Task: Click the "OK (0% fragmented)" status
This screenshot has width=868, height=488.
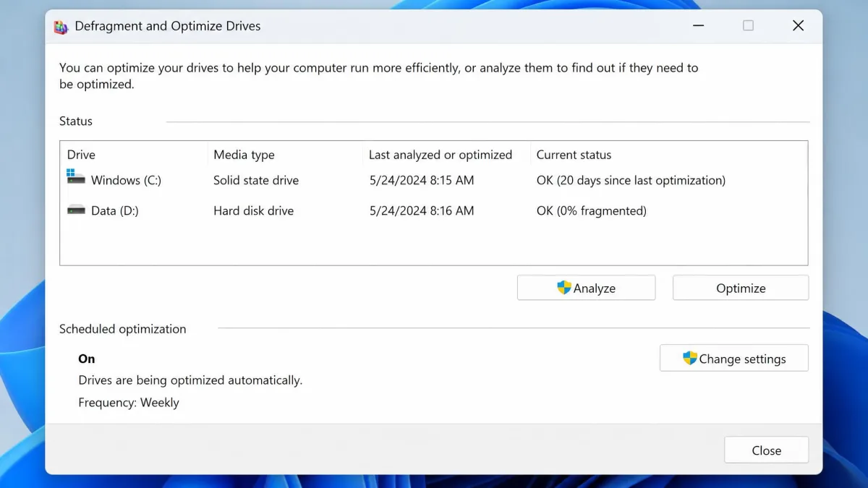Action: [x=592, y=211]
